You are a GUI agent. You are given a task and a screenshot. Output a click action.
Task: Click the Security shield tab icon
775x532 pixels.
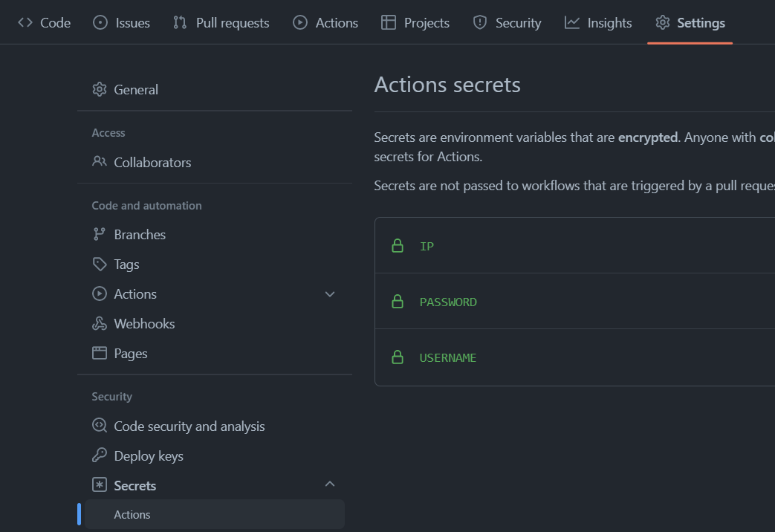tap(480, 22)
